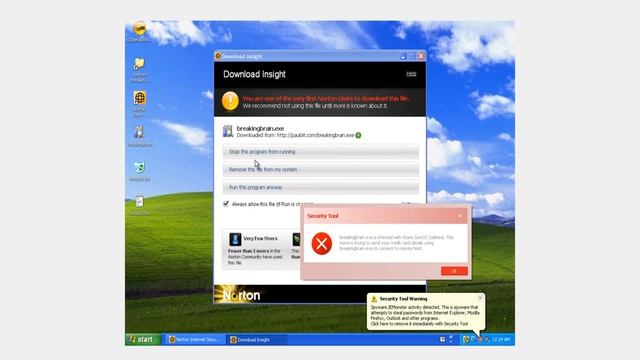Click the 'Download Insight' header text
The image size is (640, 360).
[x=254, y=74]
